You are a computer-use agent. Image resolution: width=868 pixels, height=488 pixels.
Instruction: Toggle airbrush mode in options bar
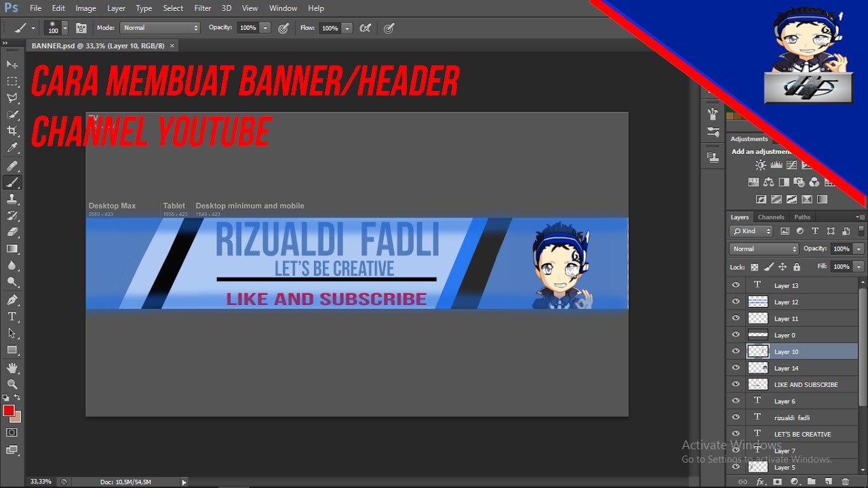click(x=366, y=28)
